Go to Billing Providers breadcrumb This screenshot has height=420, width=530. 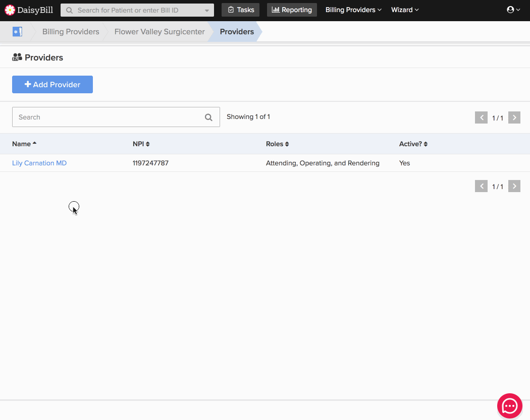coord(71,32)
